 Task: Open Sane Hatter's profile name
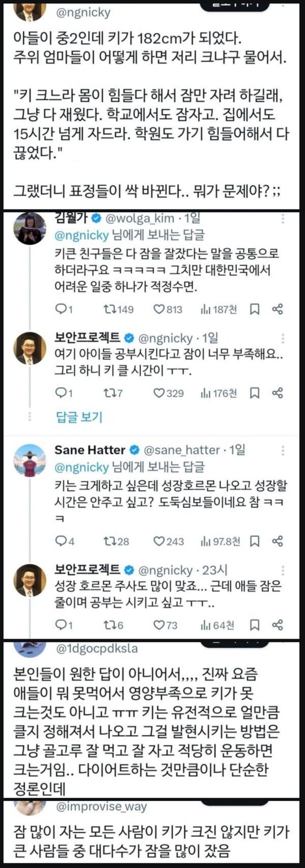pyautogui.click(x=90, y=450)
